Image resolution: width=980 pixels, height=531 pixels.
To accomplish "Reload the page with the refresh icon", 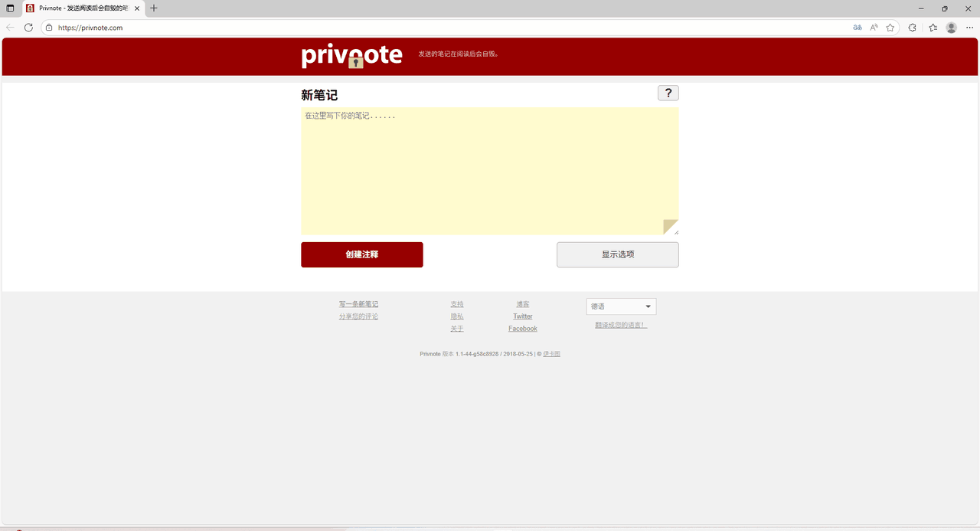I will (x=28, y=27).
